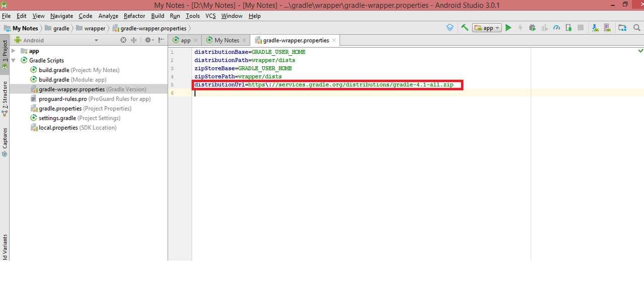Open the Run menu
Image resolution: width=644 pixels, height=300 pixels.
tap(175, 16)
